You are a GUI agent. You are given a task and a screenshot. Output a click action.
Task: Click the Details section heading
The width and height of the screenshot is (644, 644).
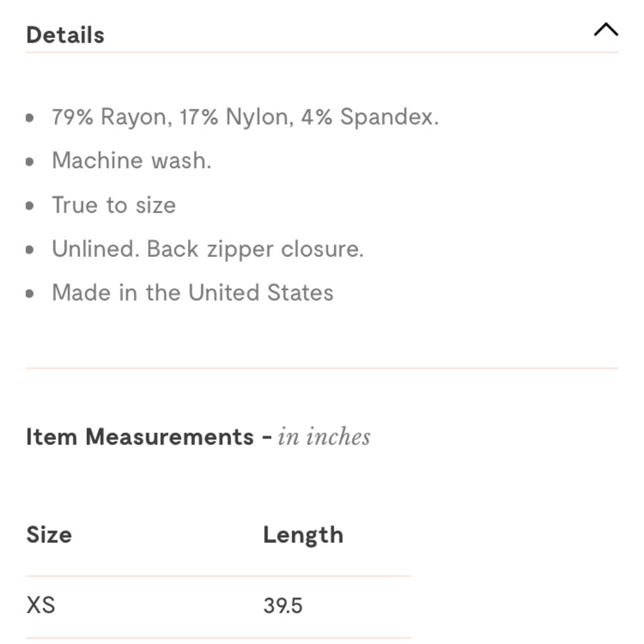(x=65, y=35)
